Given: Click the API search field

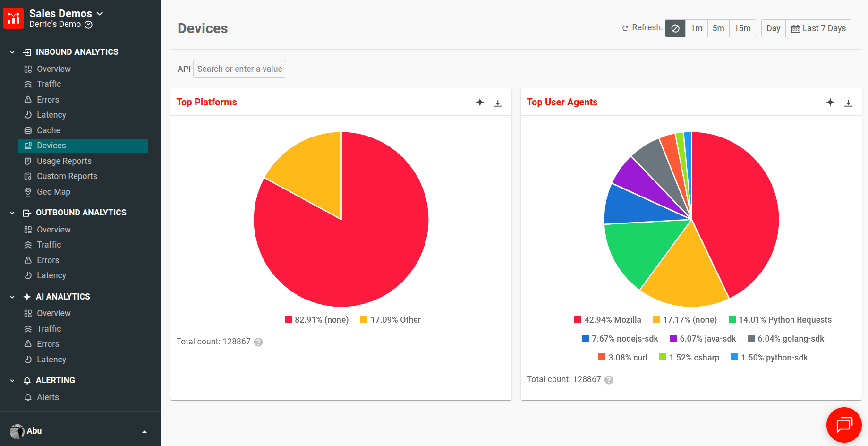Looking at the screenshot, I should coord(239,69).
